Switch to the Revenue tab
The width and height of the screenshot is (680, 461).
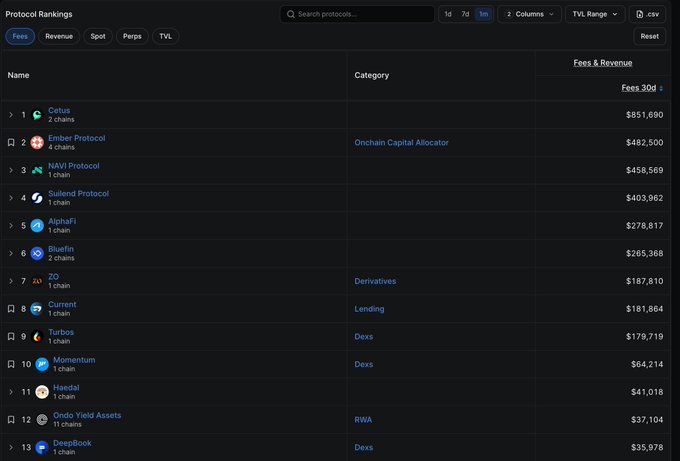tap(59, 36)
